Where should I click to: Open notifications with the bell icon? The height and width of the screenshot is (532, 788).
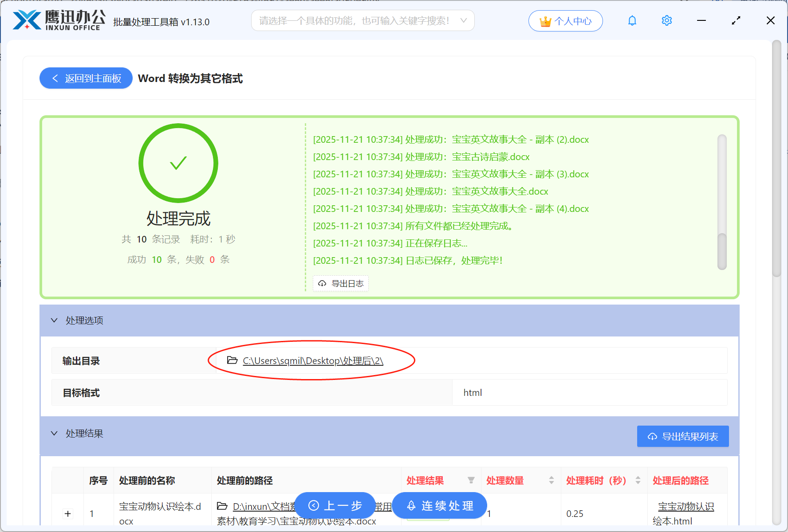pyautogui.click(x=632, y=20)
